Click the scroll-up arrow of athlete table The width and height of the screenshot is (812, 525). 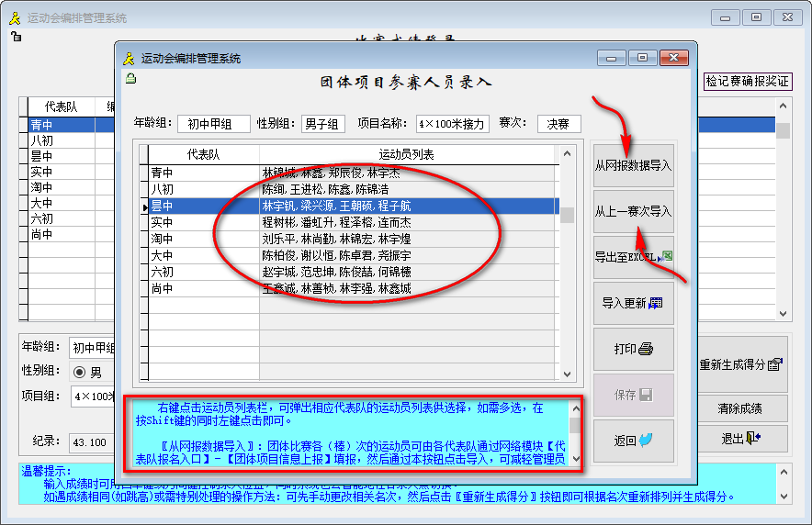(568, 151)
